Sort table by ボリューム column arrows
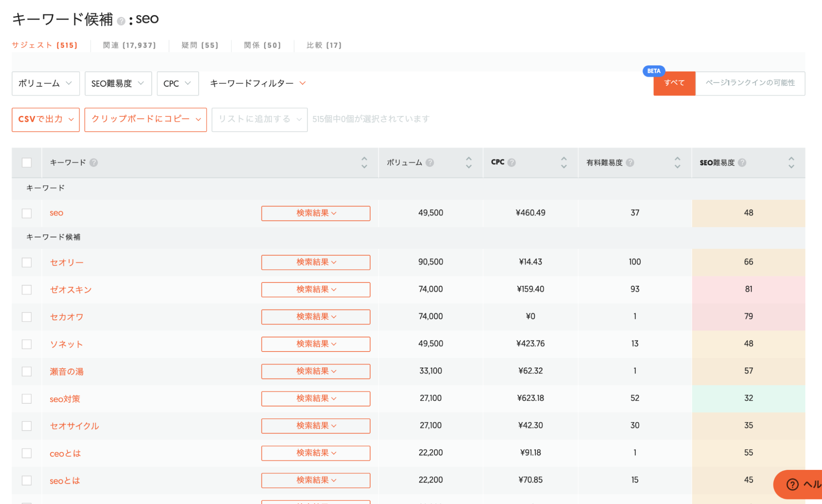 pyautogui.click(x=469, y=162)
